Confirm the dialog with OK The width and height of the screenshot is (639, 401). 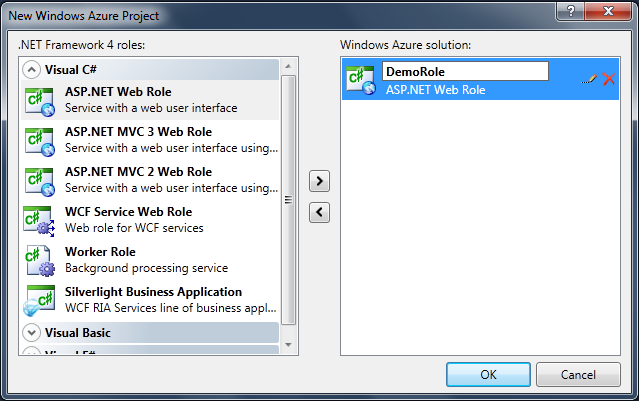(488, 375)
